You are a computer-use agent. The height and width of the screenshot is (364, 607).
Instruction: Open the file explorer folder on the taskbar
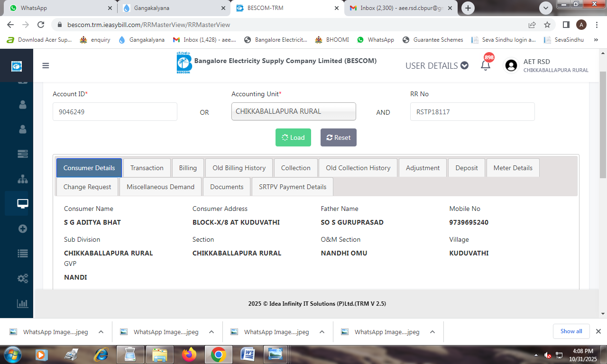click(159, 354)
